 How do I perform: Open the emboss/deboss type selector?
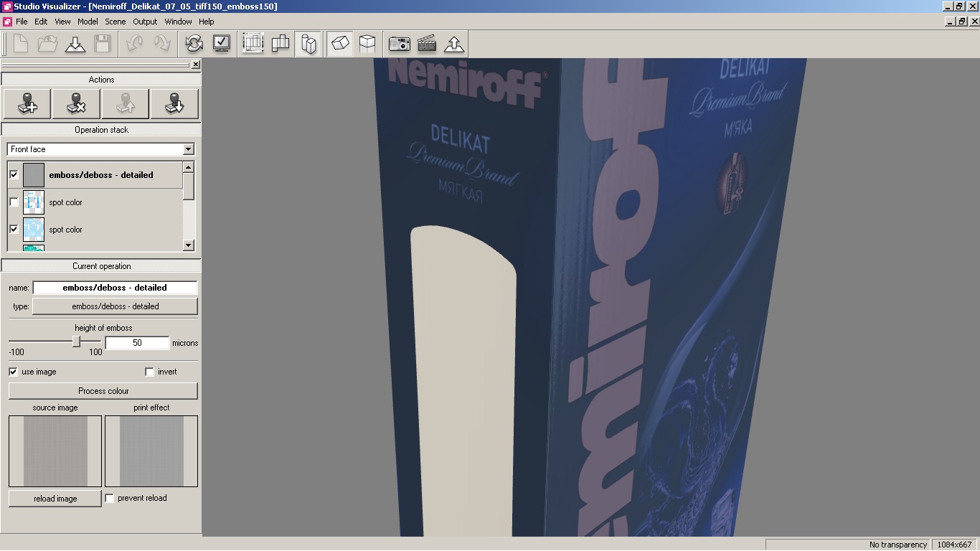click(115, 306)
